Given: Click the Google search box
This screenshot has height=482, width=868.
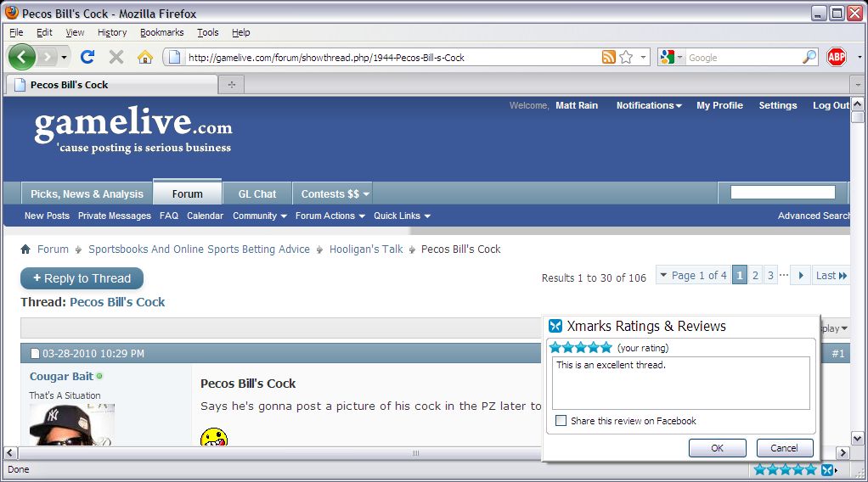Looking at the screenshot, I should point(742,57).
